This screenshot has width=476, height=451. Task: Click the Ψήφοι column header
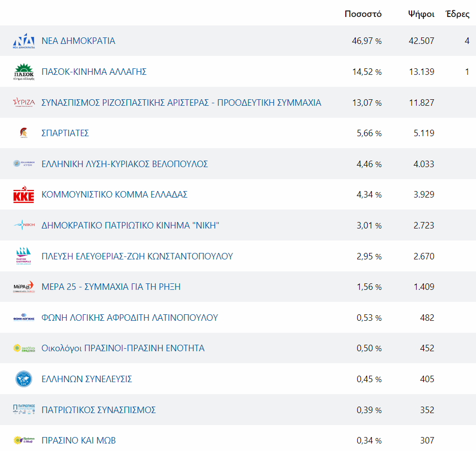point(421,14)
